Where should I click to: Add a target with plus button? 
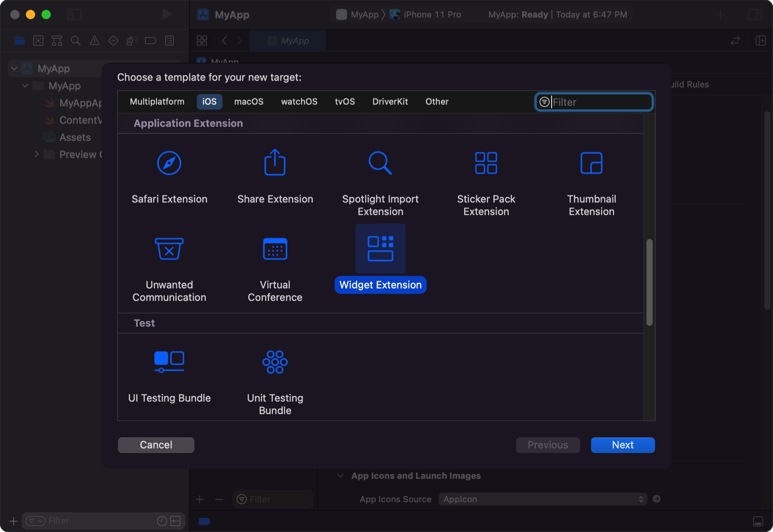pos(200,499)
